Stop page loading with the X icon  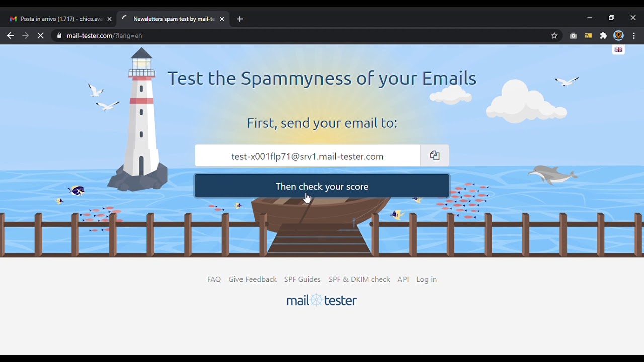40,36
